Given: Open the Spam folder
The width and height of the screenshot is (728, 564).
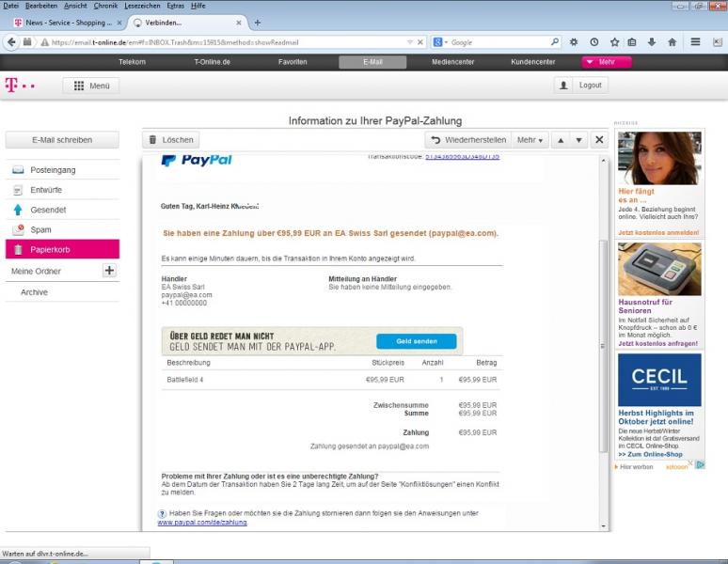Looking at the screenshot, I should tap(40, 229).
